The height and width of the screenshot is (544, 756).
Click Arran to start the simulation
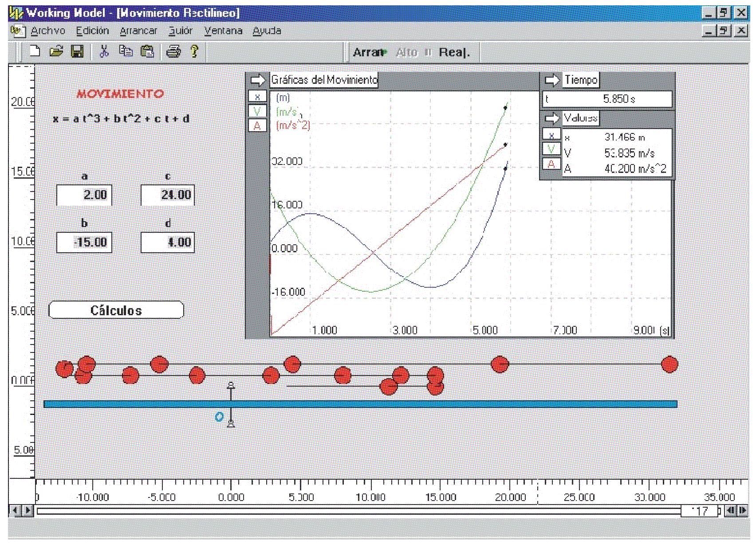pos(368,52)
